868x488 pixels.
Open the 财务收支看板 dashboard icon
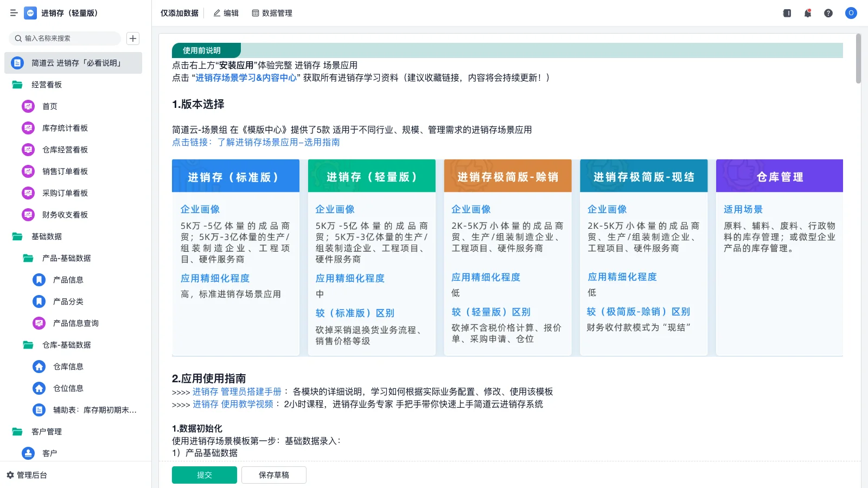click(28, 215)
